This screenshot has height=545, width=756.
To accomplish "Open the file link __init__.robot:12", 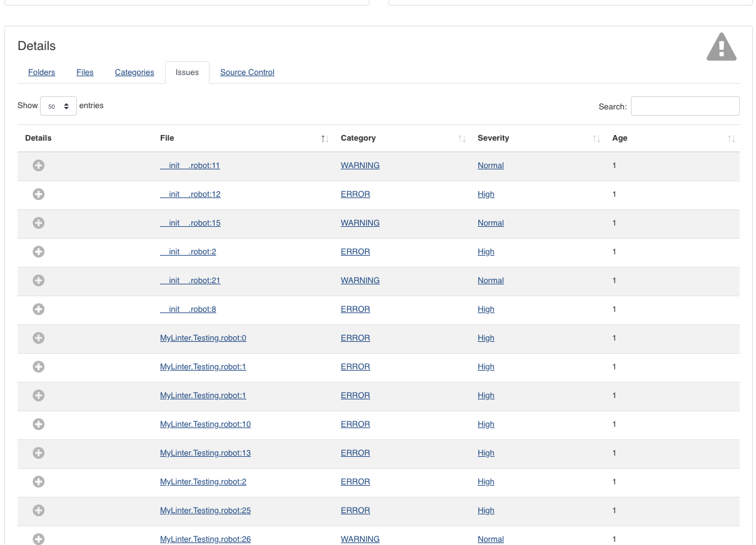I will point(190,194).
